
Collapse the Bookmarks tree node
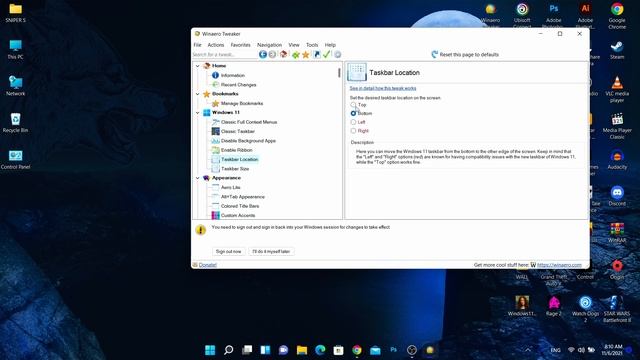(x=198, y=94)
